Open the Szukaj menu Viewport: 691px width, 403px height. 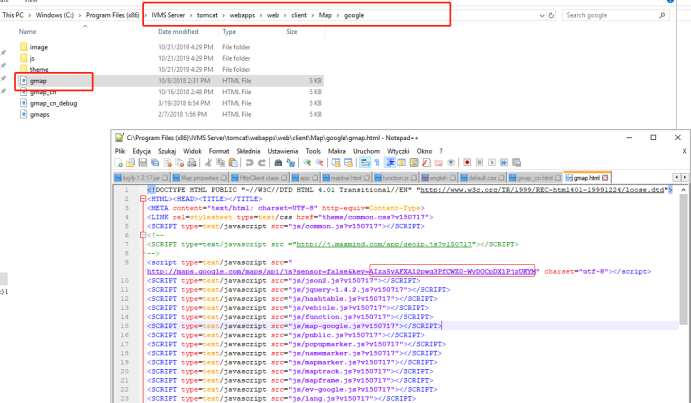(x=167, y=151)
